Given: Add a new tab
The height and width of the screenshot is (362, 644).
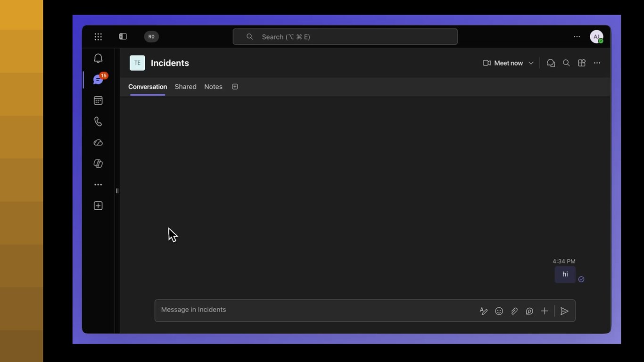Looking at the screenshot, I should 235,87.
